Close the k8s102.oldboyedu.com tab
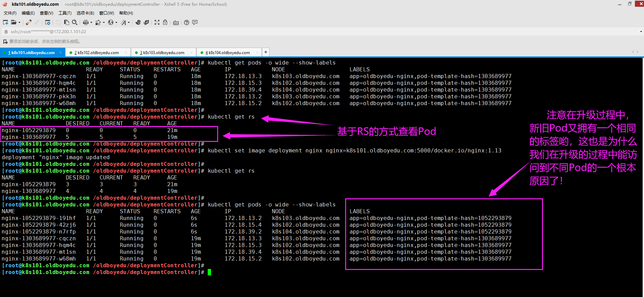Screen dimensions: 644x297 (x=126, y=53)
